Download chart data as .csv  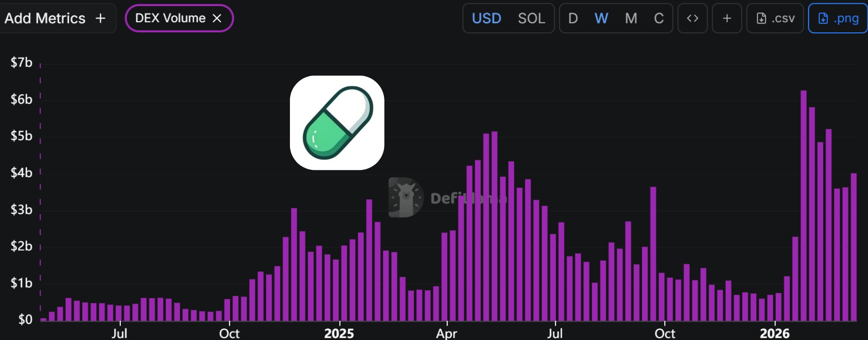tap(775, 18)
